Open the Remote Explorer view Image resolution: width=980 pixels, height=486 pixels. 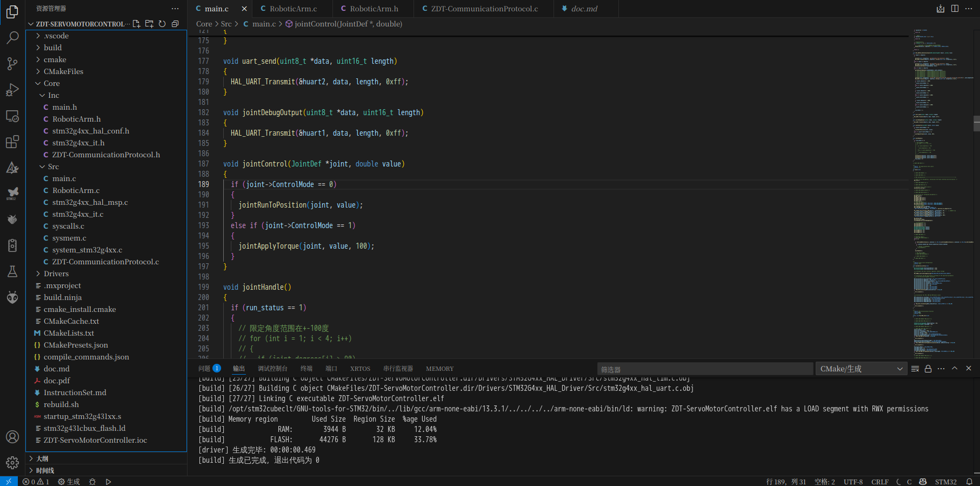[x=12, y=116]
